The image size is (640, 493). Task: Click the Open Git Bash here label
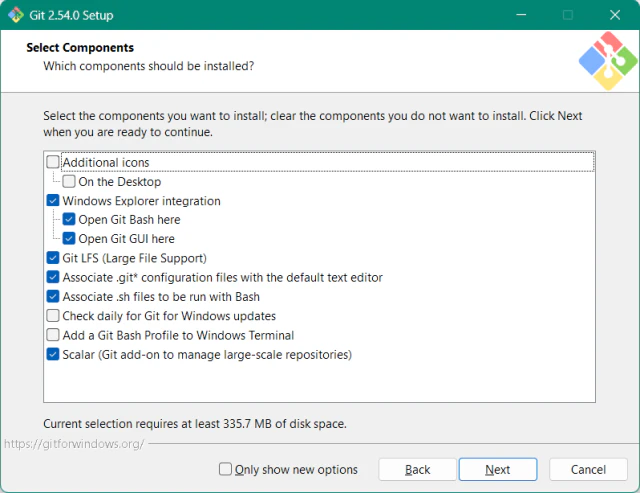[x=129, y=220]
